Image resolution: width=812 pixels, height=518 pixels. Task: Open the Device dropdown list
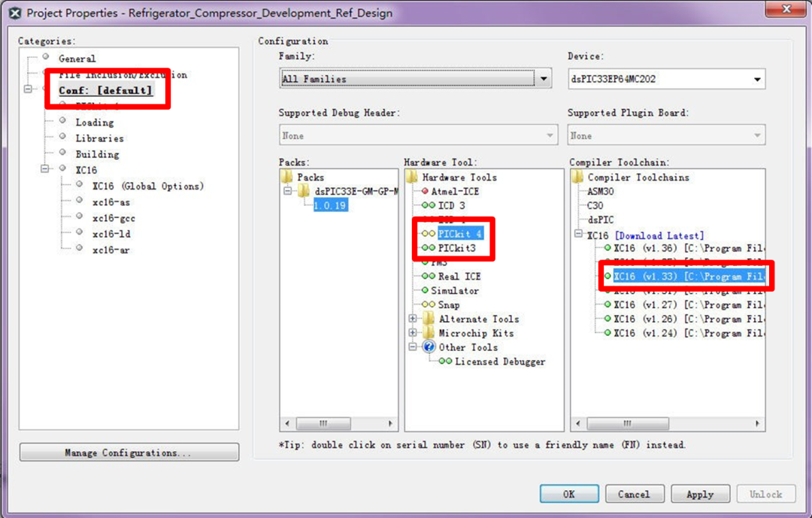pyautogui.click(x=757, y=79)
